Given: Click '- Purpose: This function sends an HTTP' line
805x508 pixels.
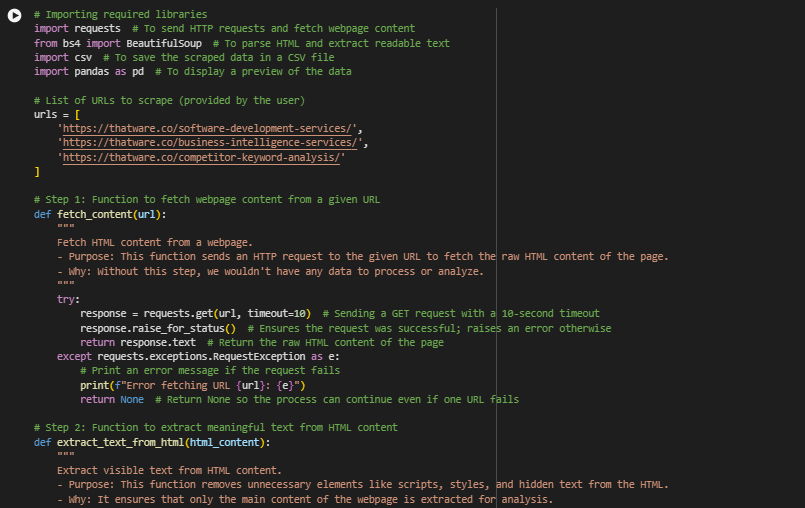Looking at the screenshot, I should (363, 256).
